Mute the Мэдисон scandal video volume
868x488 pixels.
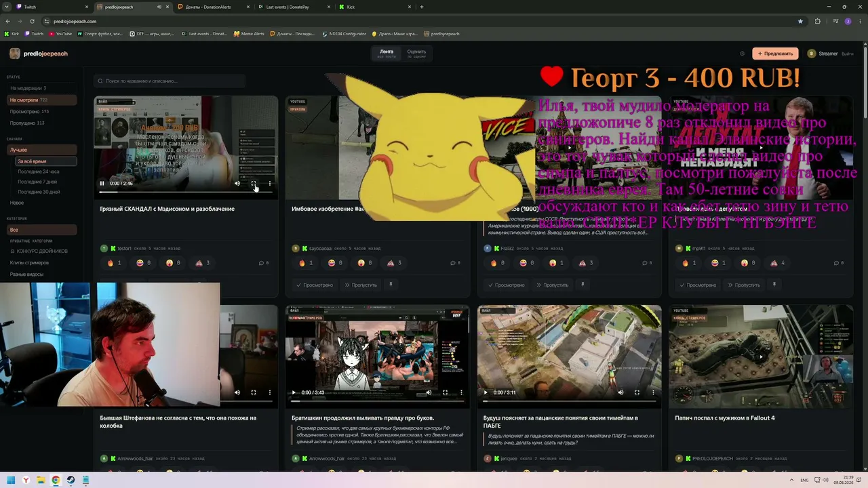coord(237,183)
